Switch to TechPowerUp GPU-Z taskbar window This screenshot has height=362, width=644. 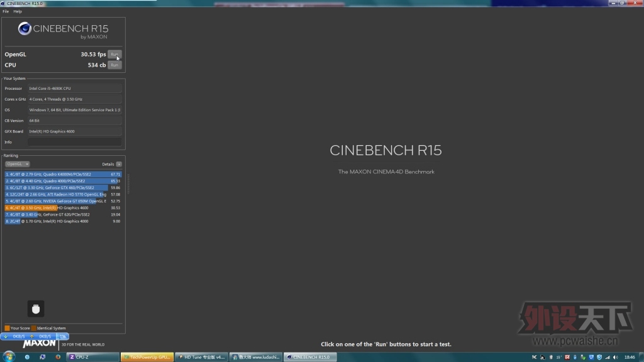pyautogui.click(x=147, y=357)
